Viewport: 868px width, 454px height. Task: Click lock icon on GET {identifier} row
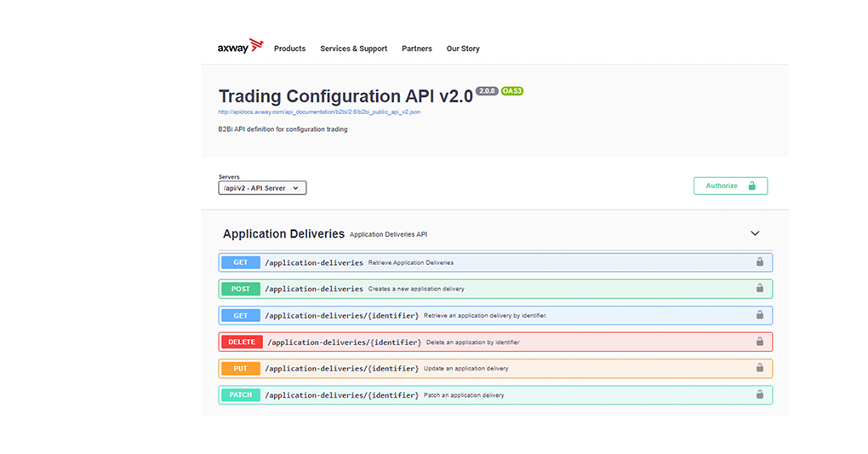(759, 315)
